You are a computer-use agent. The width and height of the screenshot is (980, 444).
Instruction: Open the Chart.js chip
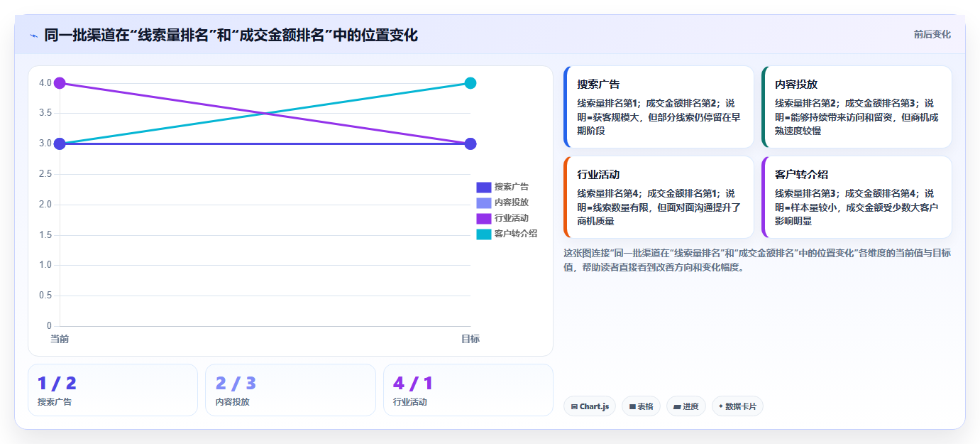point(590,406)
